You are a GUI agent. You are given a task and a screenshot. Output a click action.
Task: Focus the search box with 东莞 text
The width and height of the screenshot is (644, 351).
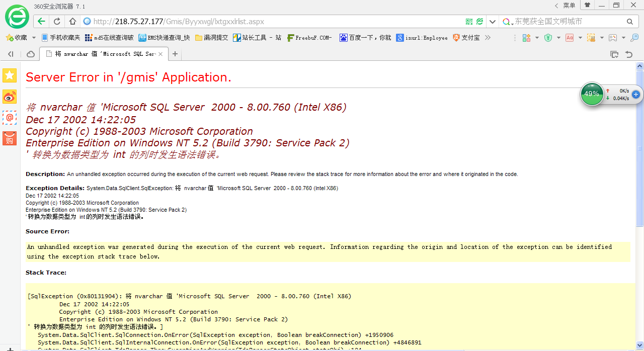[569, 22]
